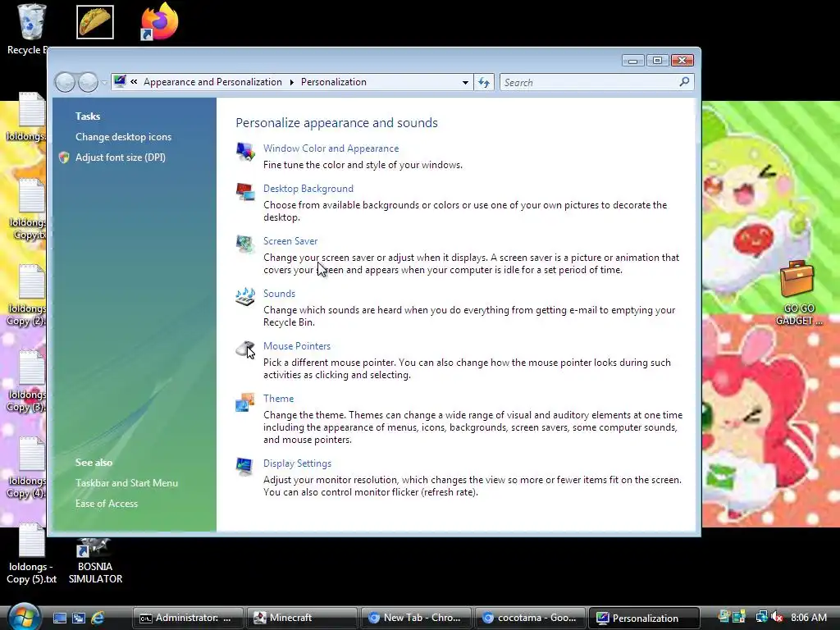Click the Forward arrow navigation button
The width and height of the screenshot is (840, 630).
click(x=88, y=83)
